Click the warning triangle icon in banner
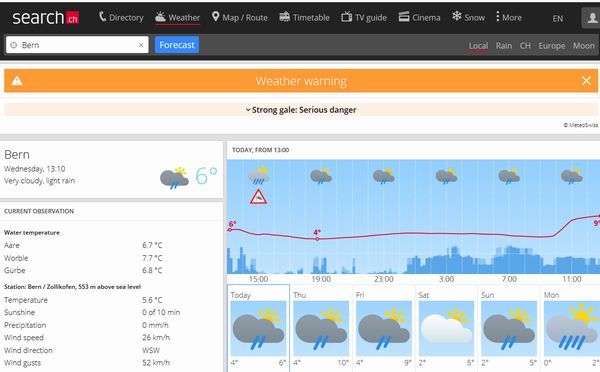Viewport: 600px width, 372px height. pos(17,81)
